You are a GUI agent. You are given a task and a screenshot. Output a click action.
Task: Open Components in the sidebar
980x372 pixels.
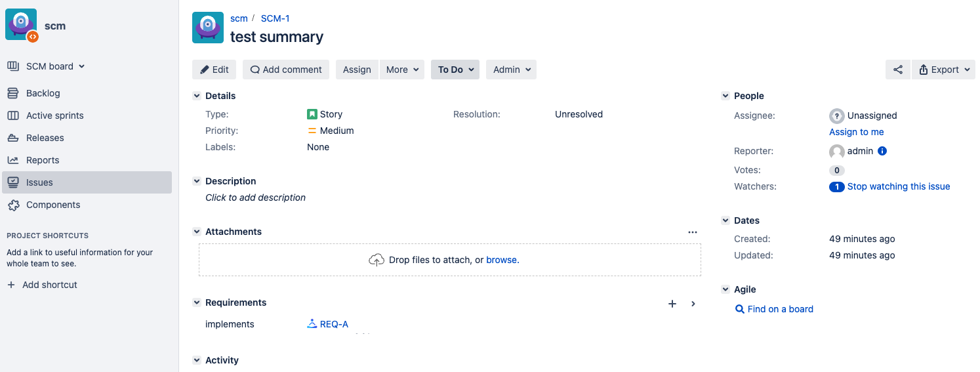[x=53, y=205]
